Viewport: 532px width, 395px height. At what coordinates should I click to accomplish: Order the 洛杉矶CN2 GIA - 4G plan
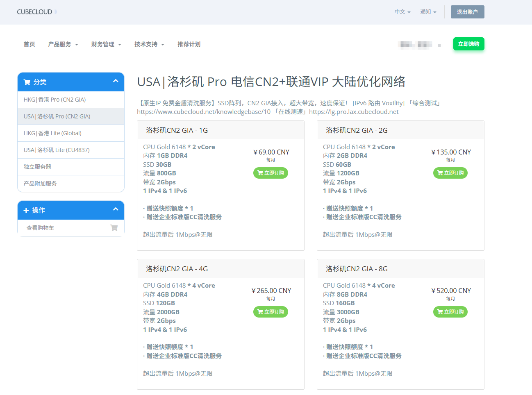pos(271,312)
